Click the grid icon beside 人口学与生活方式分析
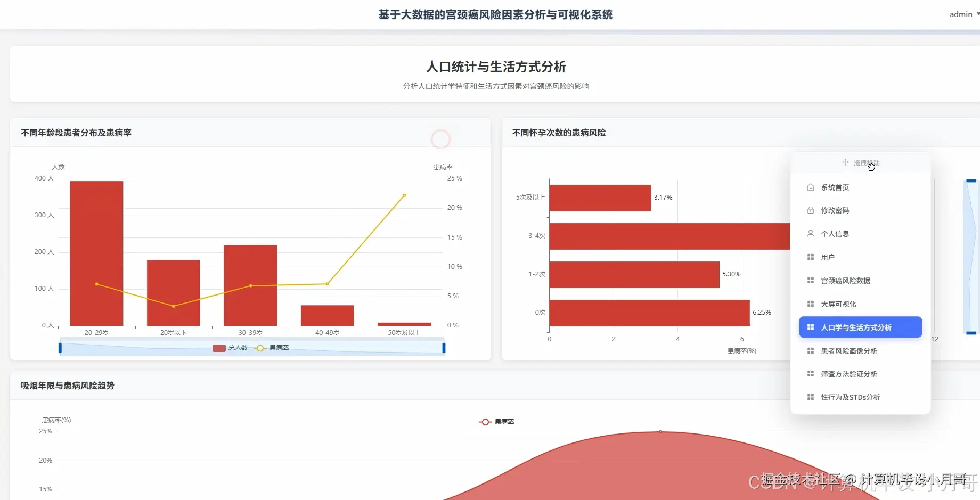The image size is (980, 500). pos(810,327)
